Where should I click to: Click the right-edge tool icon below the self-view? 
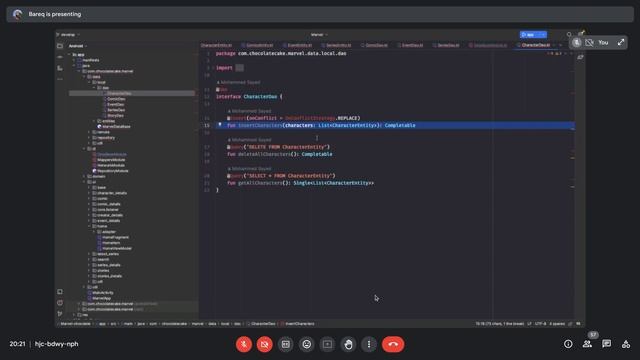580,58
